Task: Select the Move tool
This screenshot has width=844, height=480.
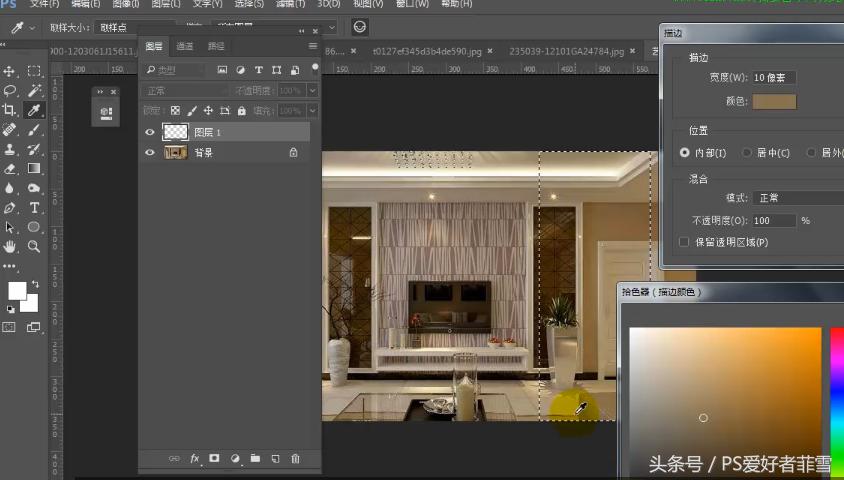Action: [10, 71]
